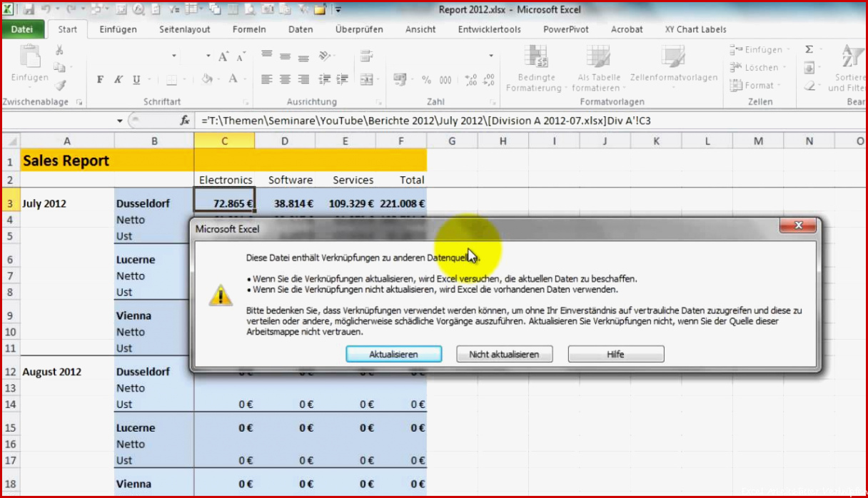Screen dimensions: 868x498
Task: Click the Align text right icon
Action: (x=303, y=80)
